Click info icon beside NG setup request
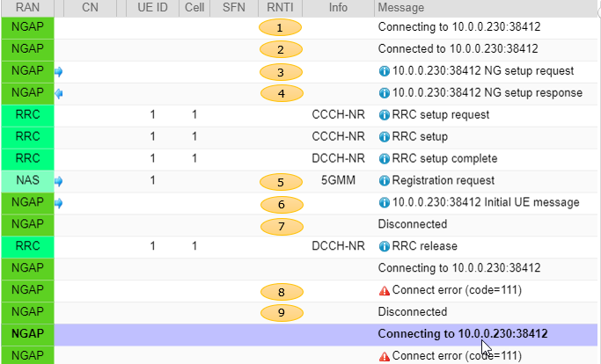This screenshot has width=601, height=364. (x=384, y=71)
